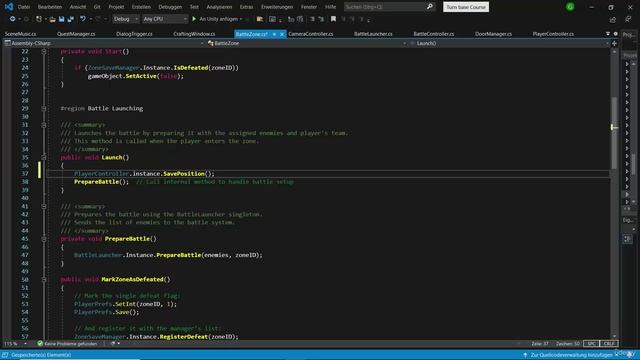Switch to the PlayerController.cs tab
This screenshot has width=640, height=360.
pos(553,34)
